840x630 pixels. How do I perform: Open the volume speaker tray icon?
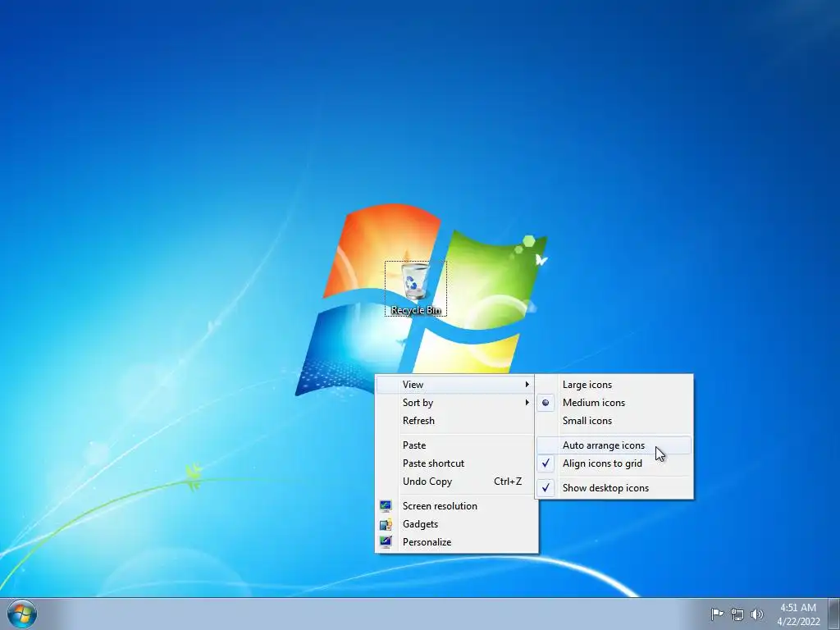756,614
